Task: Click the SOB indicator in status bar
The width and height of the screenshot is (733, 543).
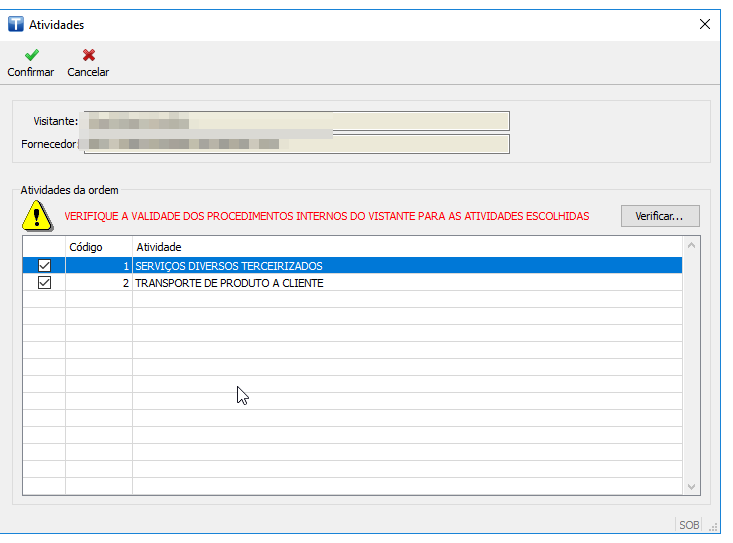Action: (x=689, y=525)
